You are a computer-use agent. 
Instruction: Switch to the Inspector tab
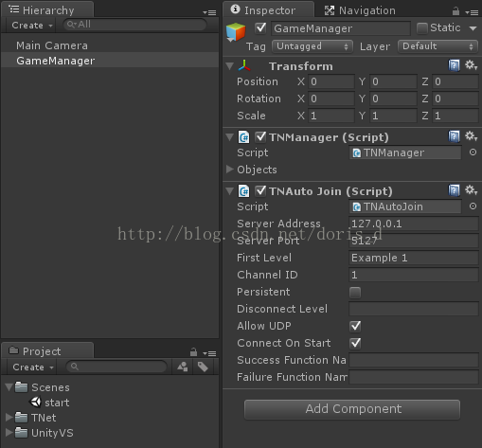pyautogui.click(x=269, y=10)
